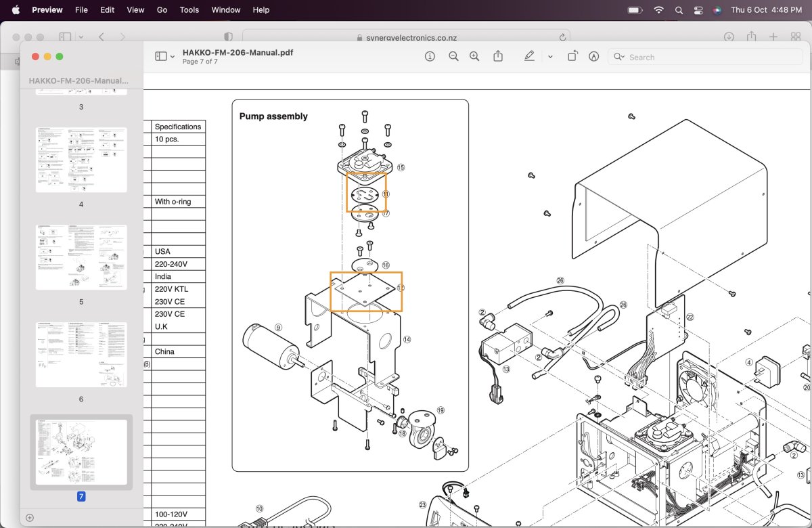Open a new tab in Safari

click(x=773, y=37)
